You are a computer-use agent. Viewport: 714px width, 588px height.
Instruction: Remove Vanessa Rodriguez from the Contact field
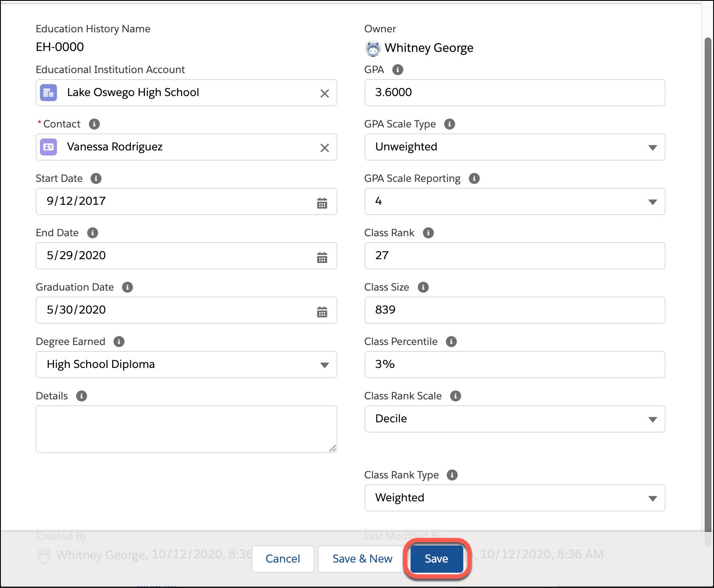coord(325,147)
